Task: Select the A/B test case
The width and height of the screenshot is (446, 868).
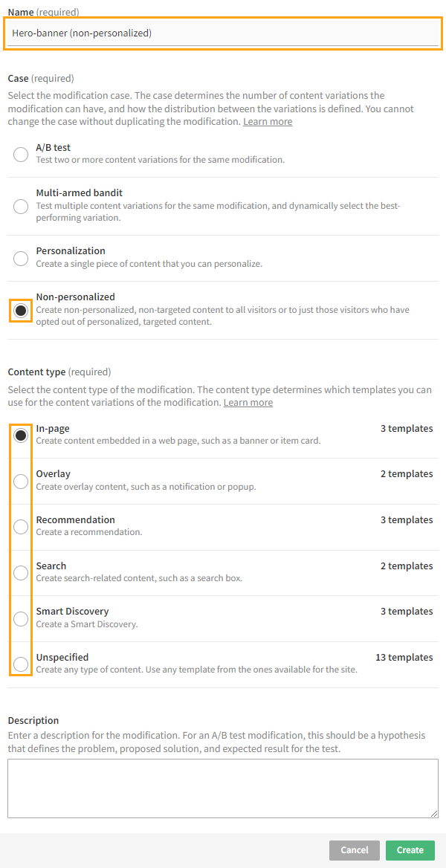Action: (x=20, y=155)
